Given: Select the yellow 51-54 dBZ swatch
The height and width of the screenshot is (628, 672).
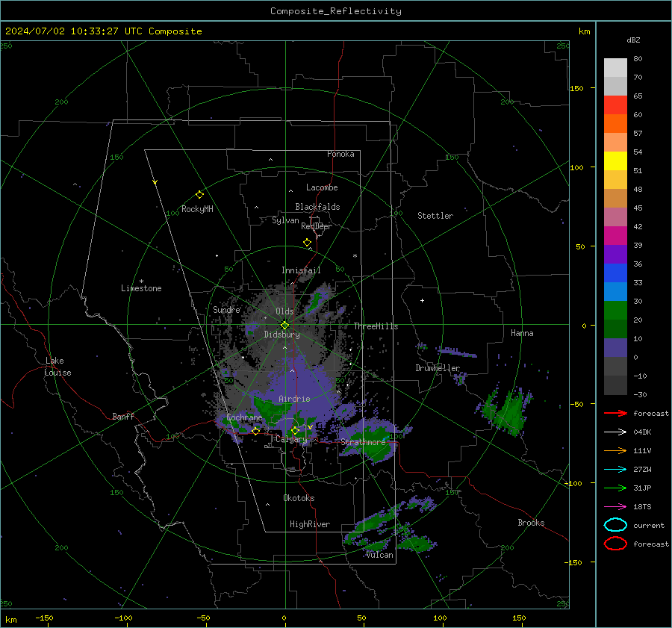Looking at the screenshot, I should click(x=615, y=161).
